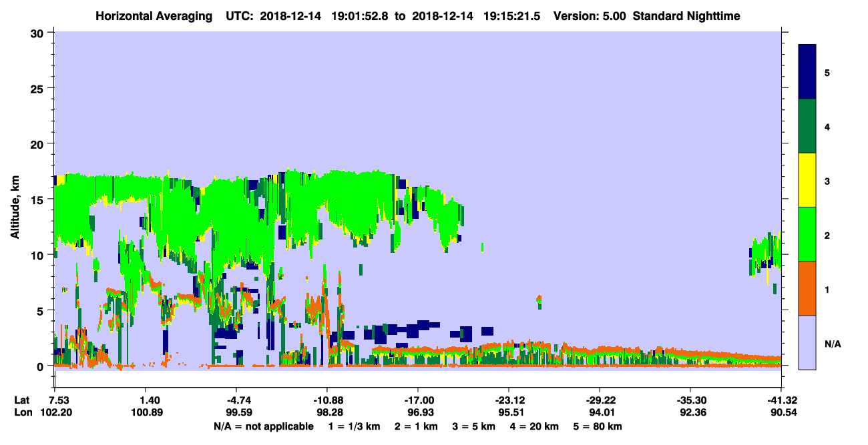Click the yellow colorbar segment labeled 3
The height and width of the screenshot is (445, 868).
pos(807,180)
